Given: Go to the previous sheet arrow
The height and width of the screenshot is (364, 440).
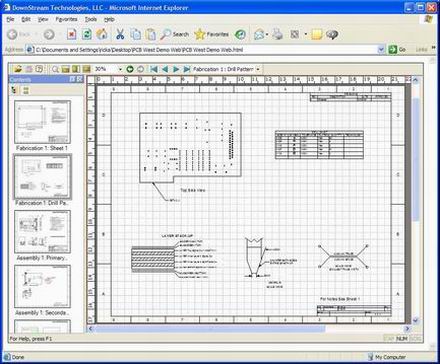Looking at the screenshot, I should [x=165, y=69].
